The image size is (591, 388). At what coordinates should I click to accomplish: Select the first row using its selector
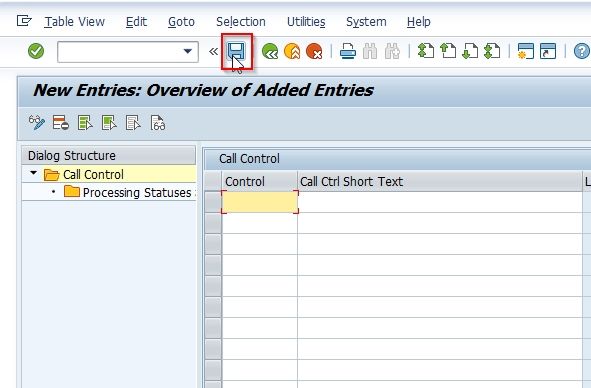click(213, 202)
